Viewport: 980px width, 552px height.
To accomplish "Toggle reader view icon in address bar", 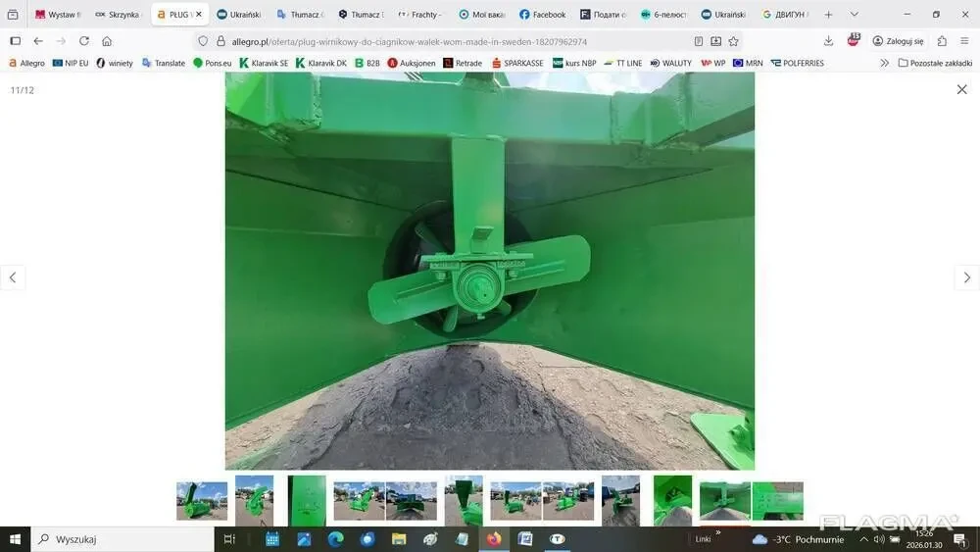I will [698, 41].
